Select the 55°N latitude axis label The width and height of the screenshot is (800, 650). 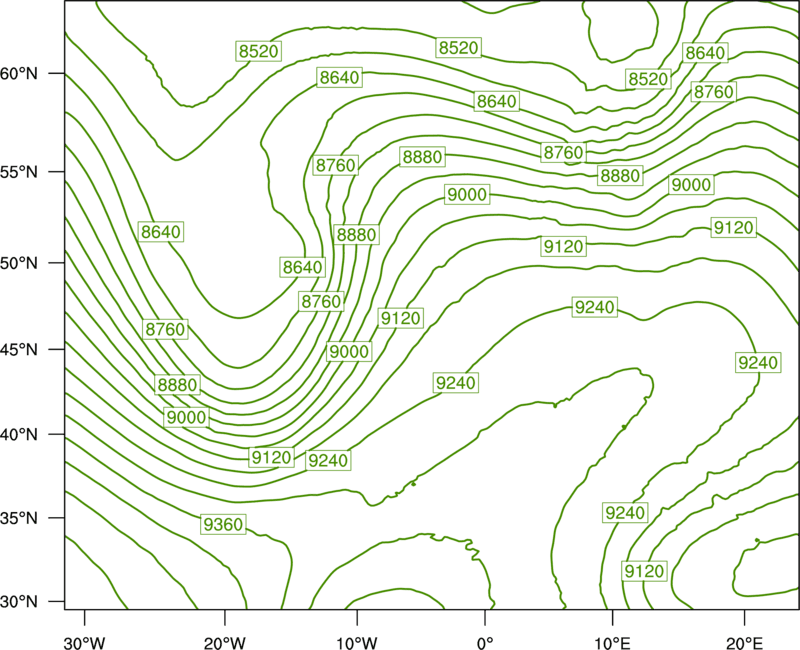19,172
